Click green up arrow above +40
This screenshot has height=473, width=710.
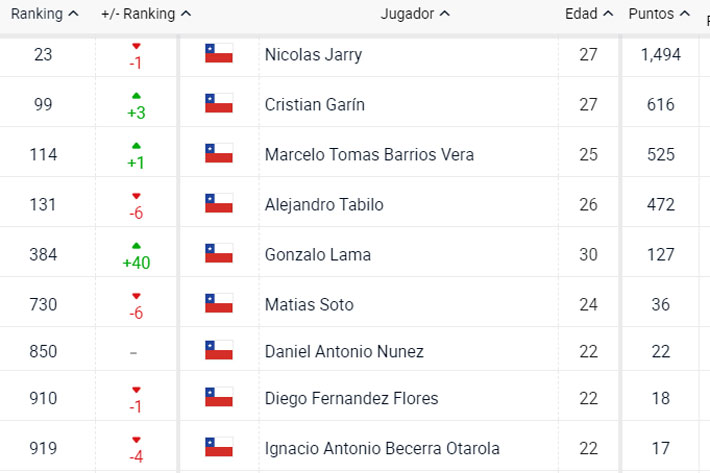(136, 246)
